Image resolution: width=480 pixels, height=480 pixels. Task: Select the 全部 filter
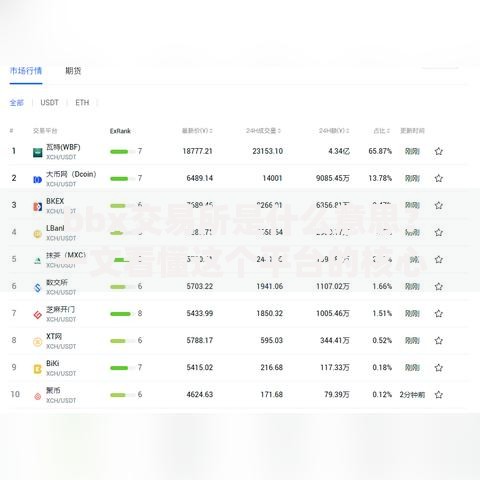16,103
